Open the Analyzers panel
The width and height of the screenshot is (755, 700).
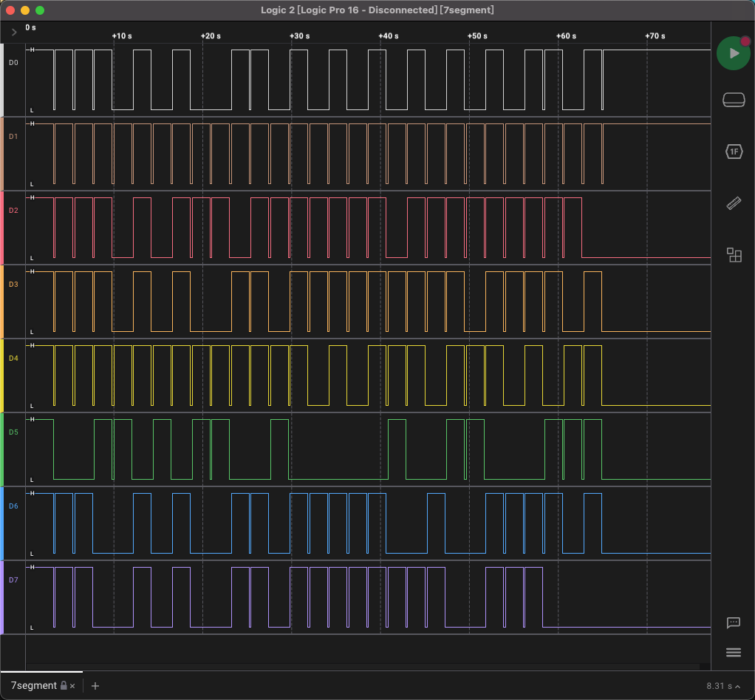pyautogui.click(x=733, y=152)
